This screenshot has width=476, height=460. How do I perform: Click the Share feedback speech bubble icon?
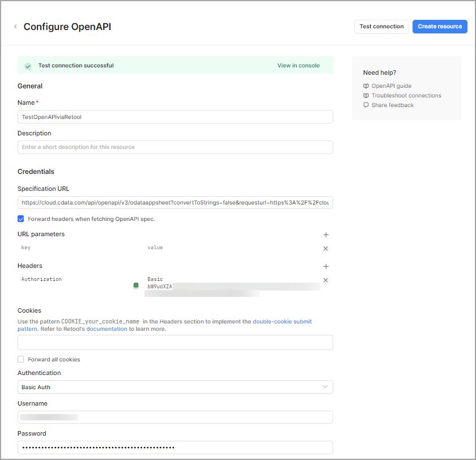tap(366, 105)
